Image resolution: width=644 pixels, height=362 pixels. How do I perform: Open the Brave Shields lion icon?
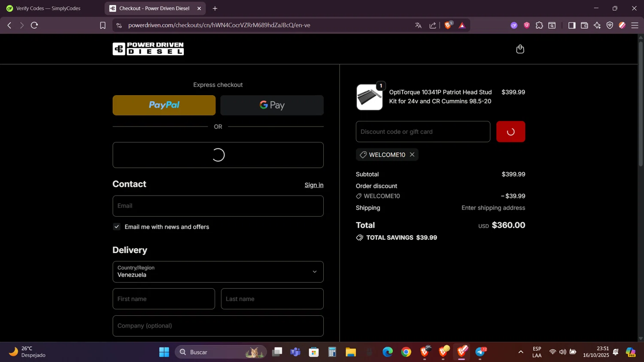click(x=448, y=25)
